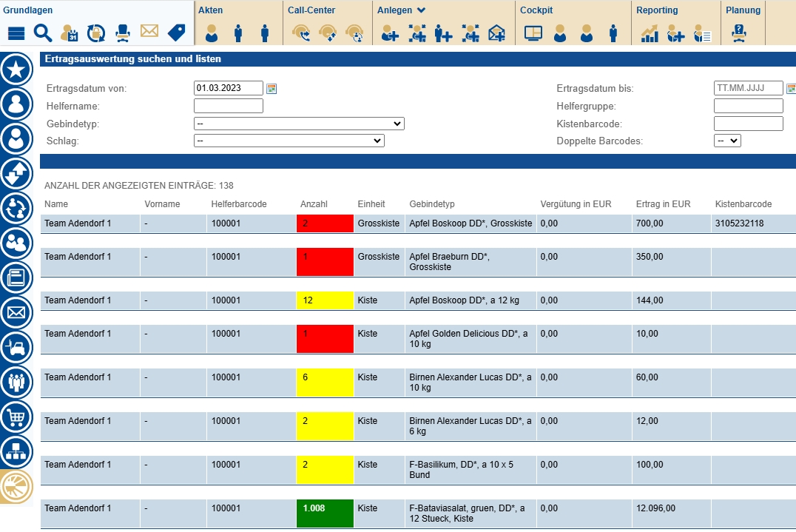Click the up-down arrows sidebar icon

click(x=16, y=174)
